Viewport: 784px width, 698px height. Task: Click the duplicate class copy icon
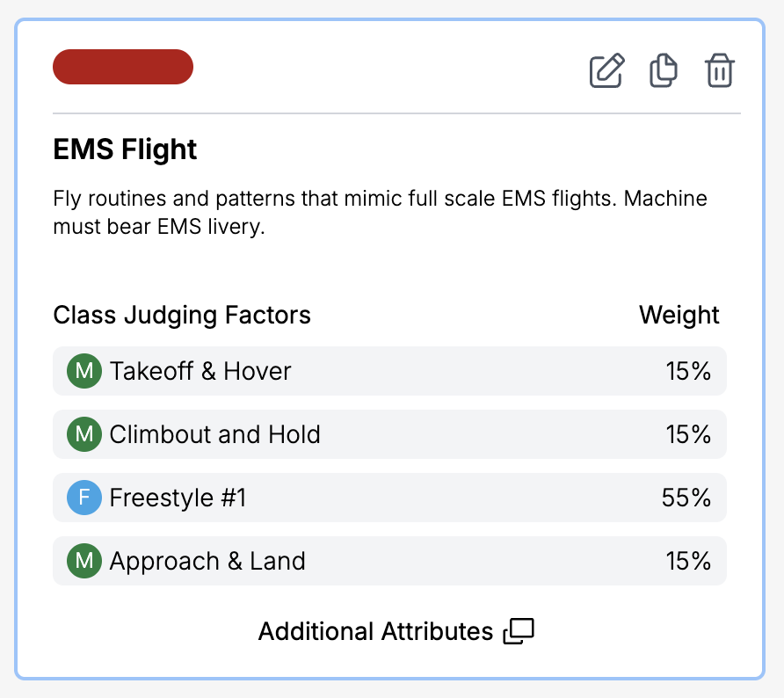[x=664, y=70]
